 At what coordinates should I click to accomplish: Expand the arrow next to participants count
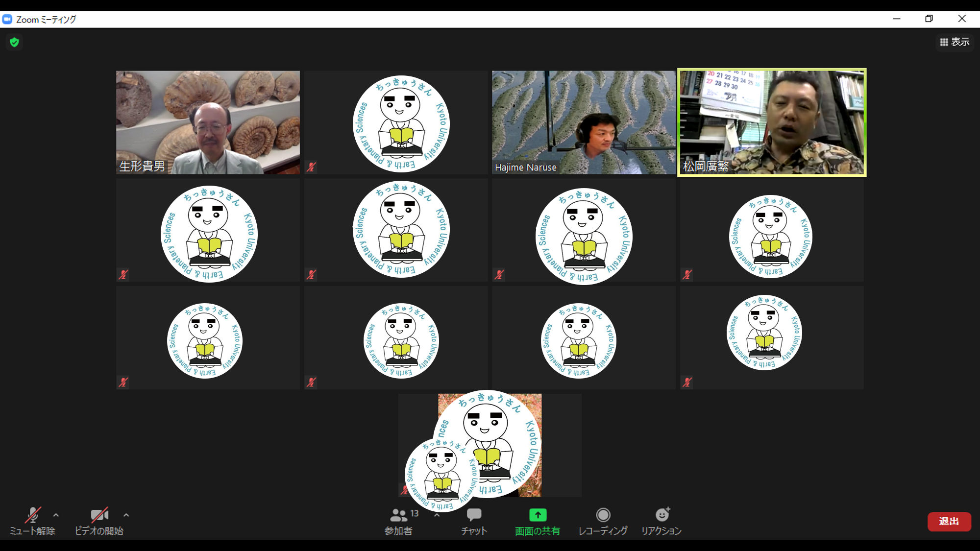(437, 515)
